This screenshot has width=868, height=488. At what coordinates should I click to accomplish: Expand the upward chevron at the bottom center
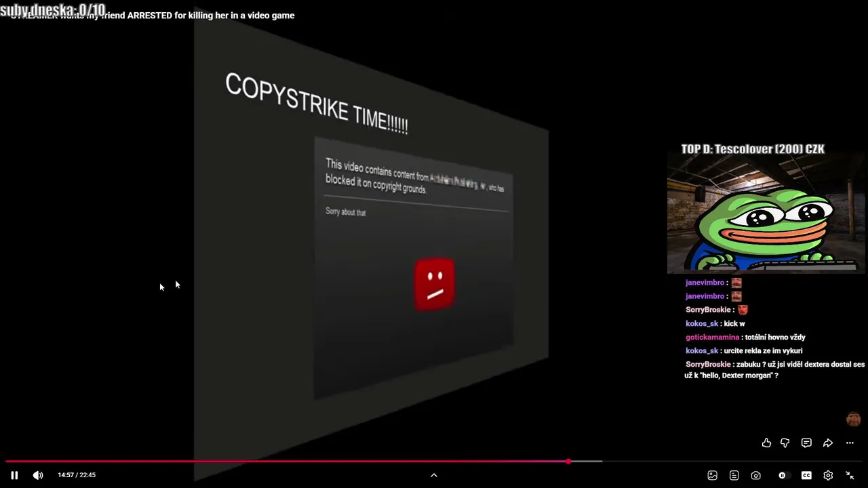pos(434,475)
